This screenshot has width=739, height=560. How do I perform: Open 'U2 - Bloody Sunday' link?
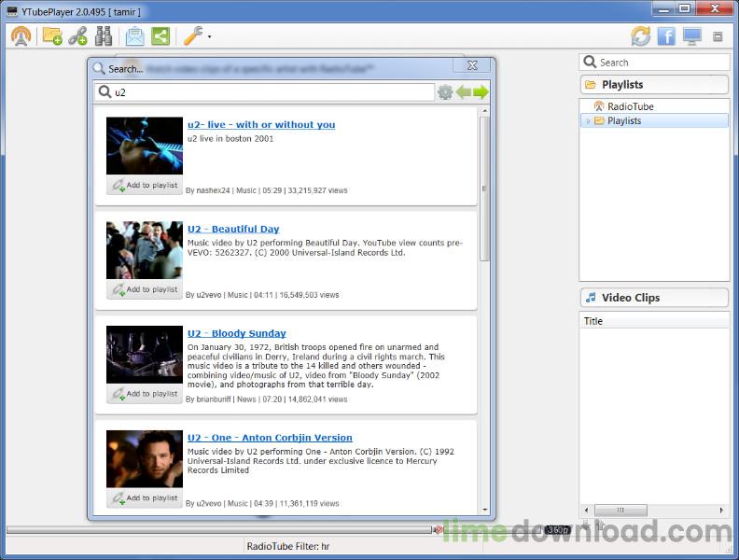237,333
